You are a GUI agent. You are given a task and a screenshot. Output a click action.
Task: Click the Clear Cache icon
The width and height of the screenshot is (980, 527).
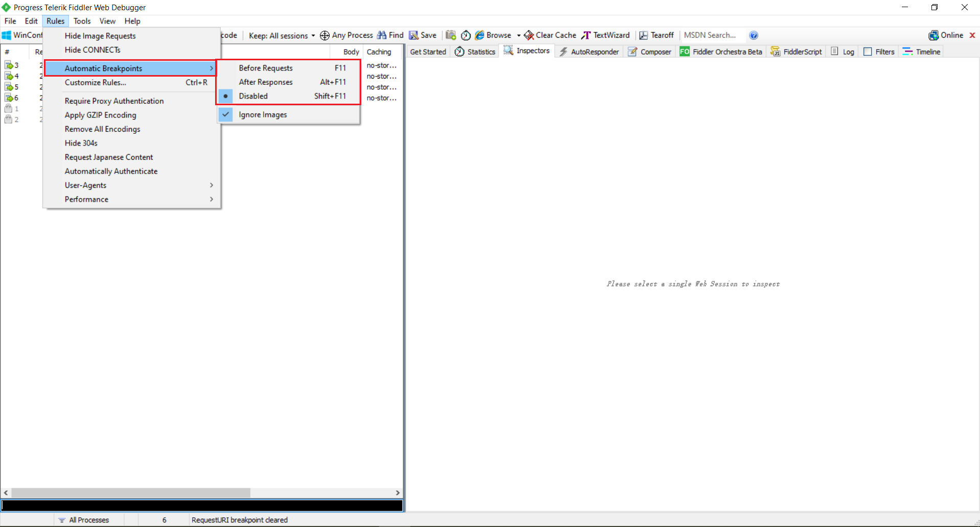click(529, 35)
